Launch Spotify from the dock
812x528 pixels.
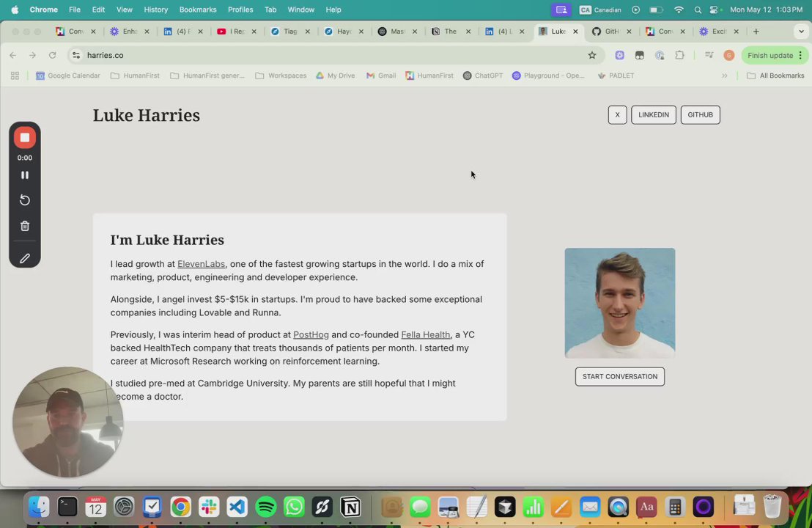coord(266,507)
